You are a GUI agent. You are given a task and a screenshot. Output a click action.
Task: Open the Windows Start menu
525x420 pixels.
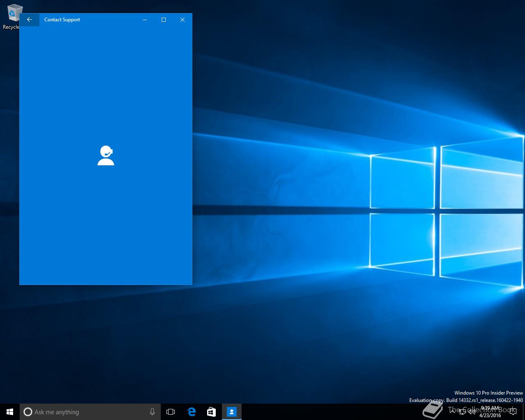click(x=10, y=412)
